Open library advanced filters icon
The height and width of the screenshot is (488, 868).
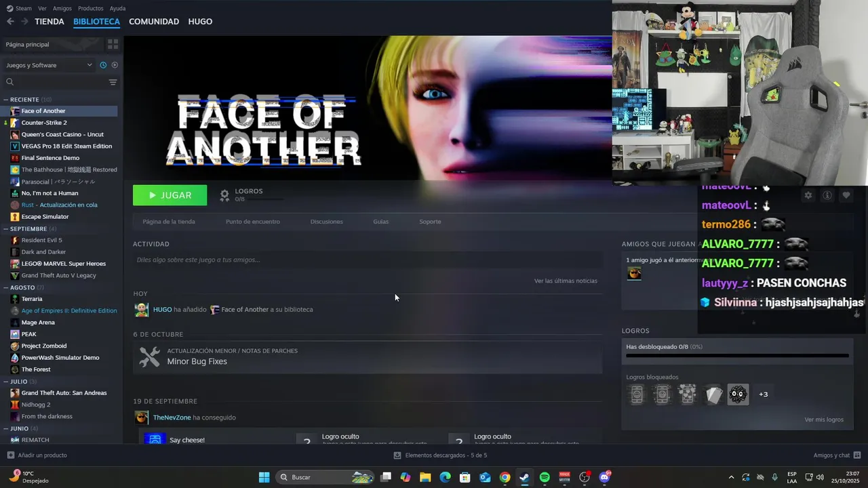pos(113,82)
